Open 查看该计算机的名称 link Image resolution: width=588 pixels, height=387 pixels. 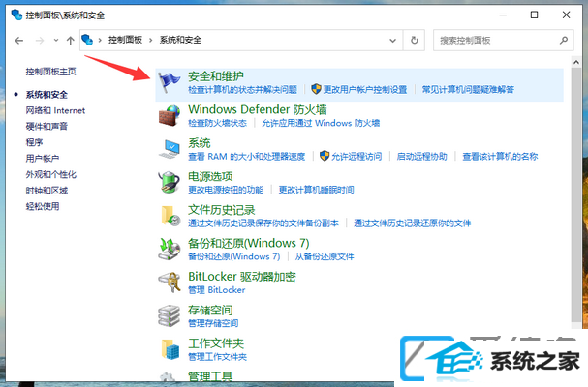click(500, 156)
